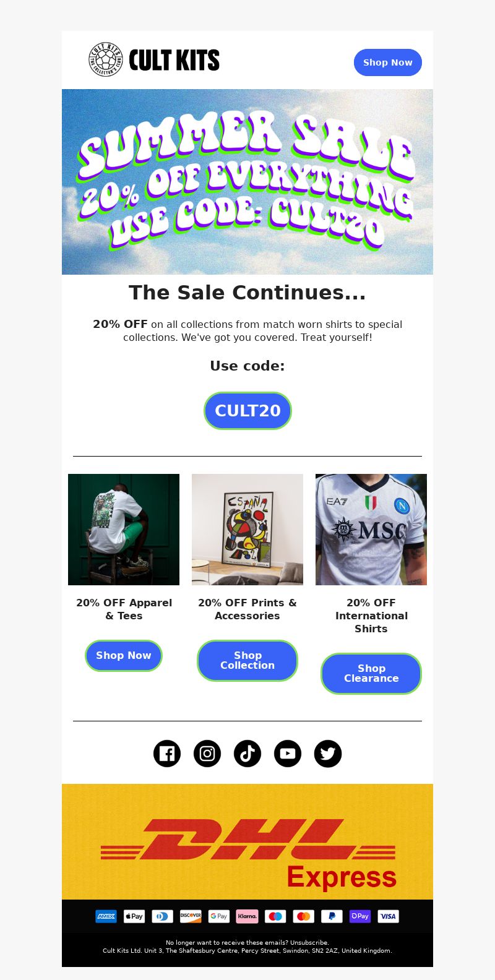Open the Summer Sale banner image

point(247,182)
